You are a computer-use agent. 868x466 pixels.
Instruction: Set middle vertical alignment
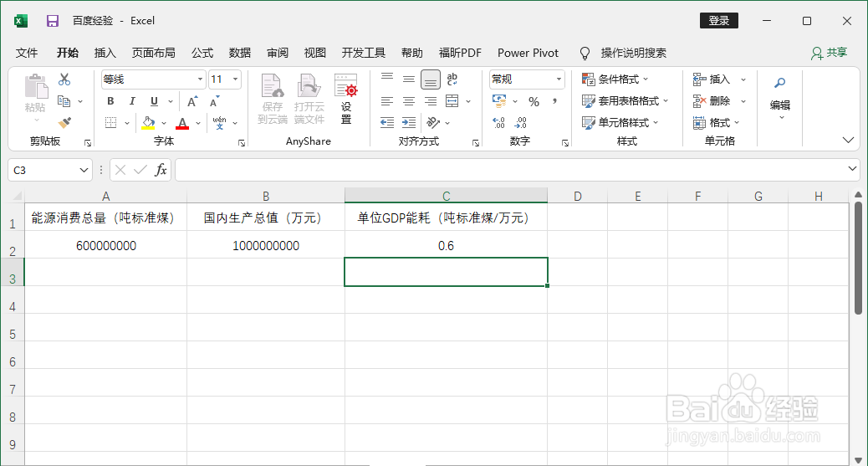tap(409, 79)
